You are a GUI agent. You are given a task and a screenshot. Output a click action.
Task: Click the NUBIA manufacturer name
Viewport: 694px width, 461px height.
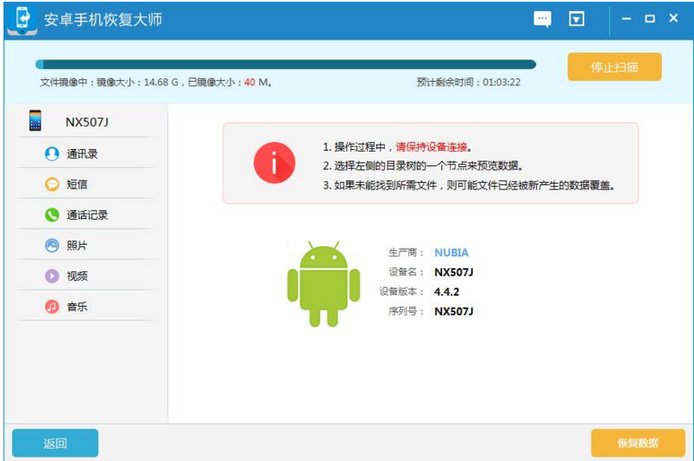(x=451, y=253)
